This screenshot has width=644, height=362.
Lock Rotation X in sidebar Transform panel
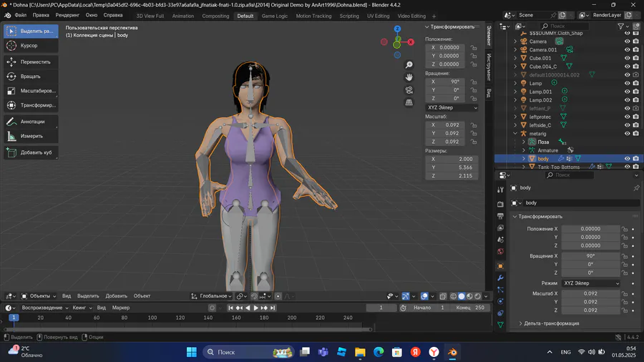pyautogui.click(x=474, y=82)
